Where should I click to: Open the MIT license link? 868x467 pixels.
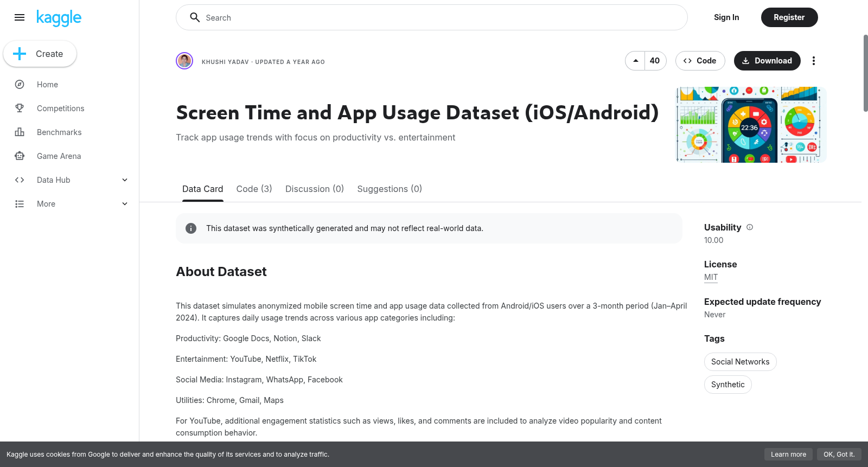(x=711, y=277)
